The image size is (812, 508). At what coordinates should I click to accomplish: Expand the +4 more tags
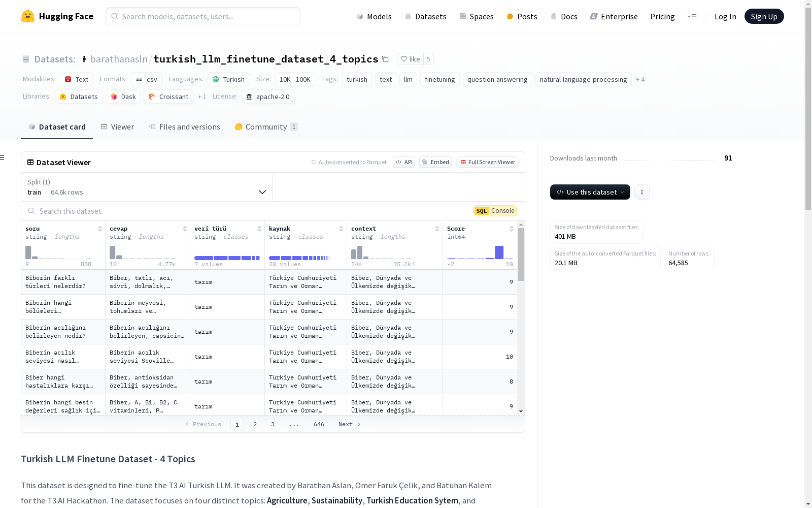click(640, 79)
